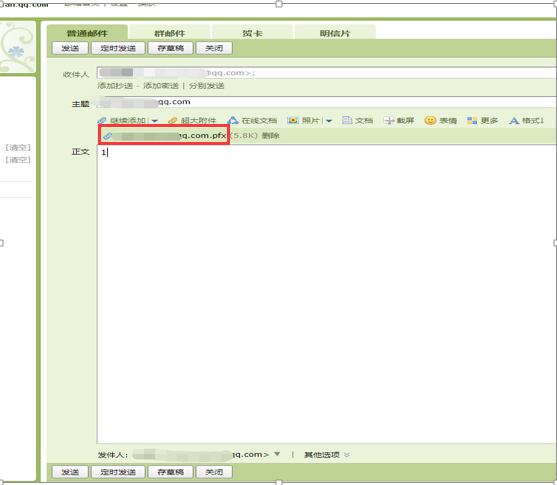Viewport: 557px width, 485px height.
Task: Switch to the 群邮件 tab
Action: [x=170, y=33]
